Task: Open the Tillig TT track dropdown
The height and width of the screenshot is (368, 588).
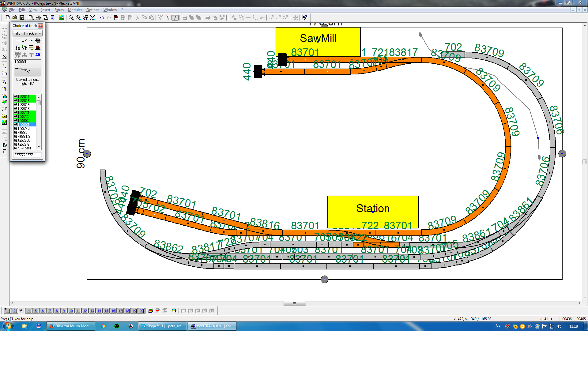Action: click(x=40, y=33)
